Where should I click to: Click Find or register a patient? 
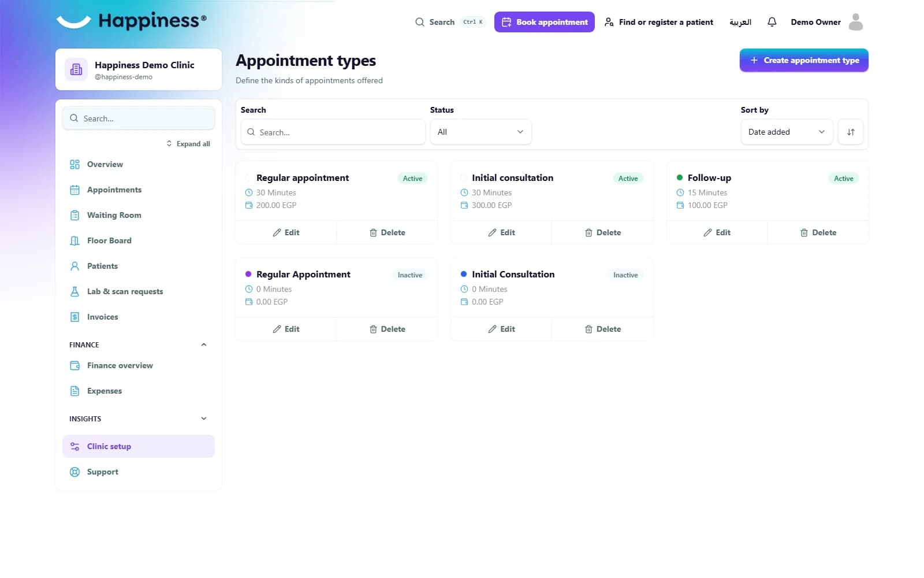point(658,22)
